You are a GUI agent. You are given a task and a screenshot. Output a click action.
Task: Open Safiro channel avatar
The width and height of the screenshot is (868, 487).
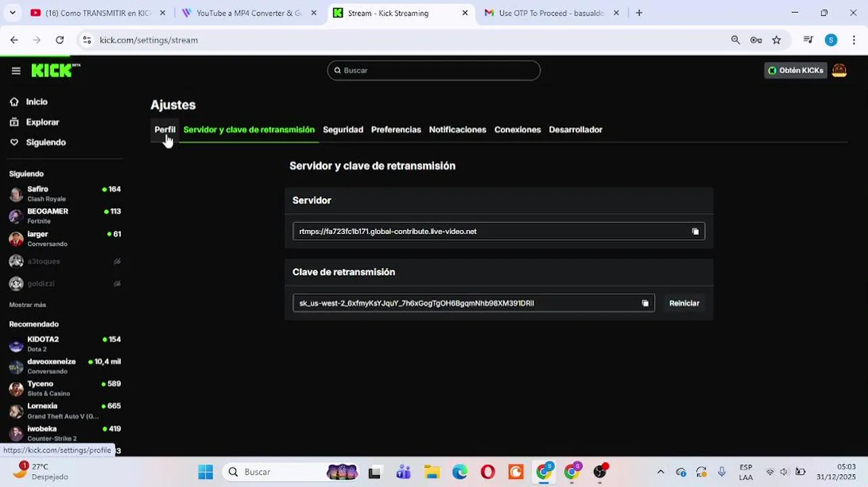pos(16,194)
